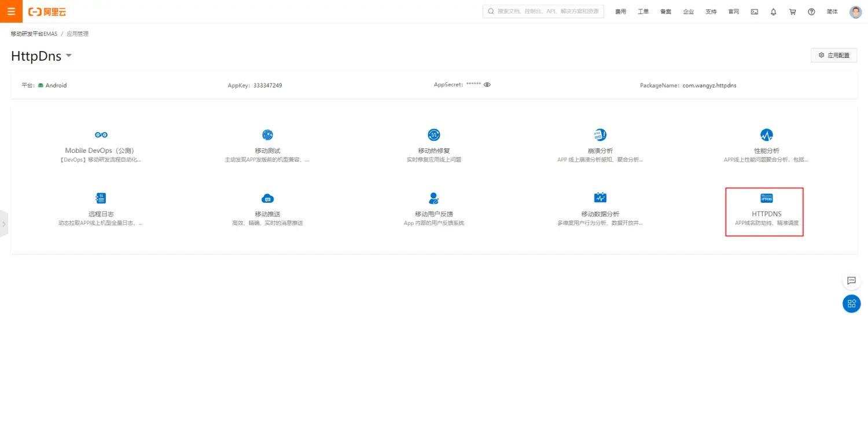Open the 移动推送 label
This screenshot has height=424, width=868.
[267, 214]
